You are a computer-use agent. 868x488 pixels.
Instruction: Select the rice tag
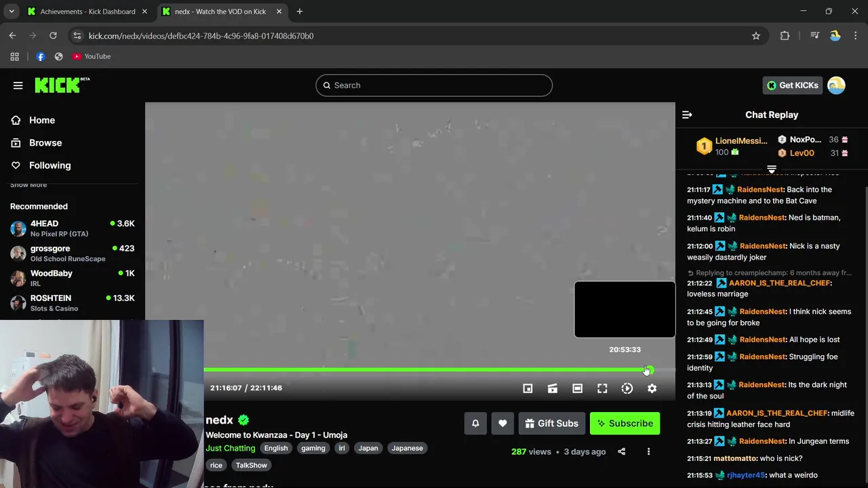[216, 465]
